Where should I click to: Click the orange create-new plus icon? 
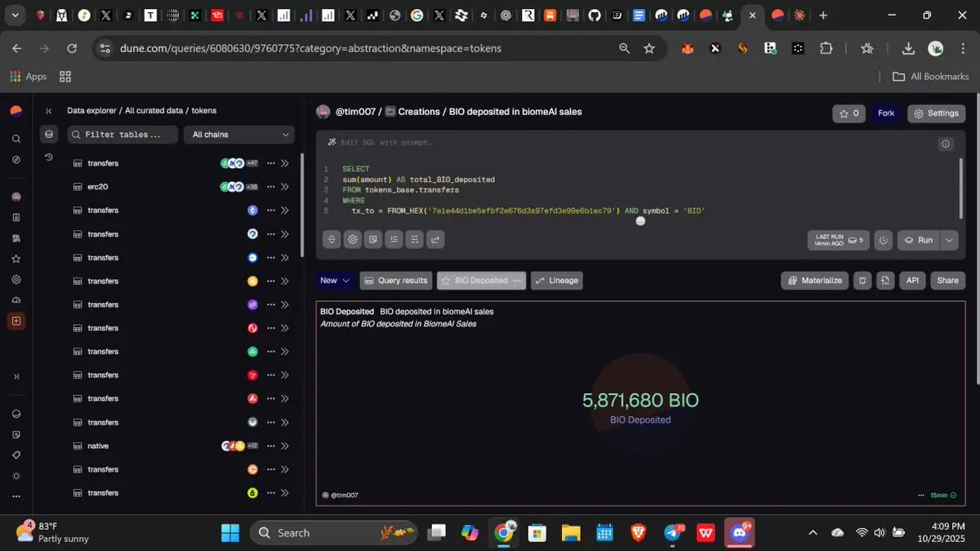point(16,321)
